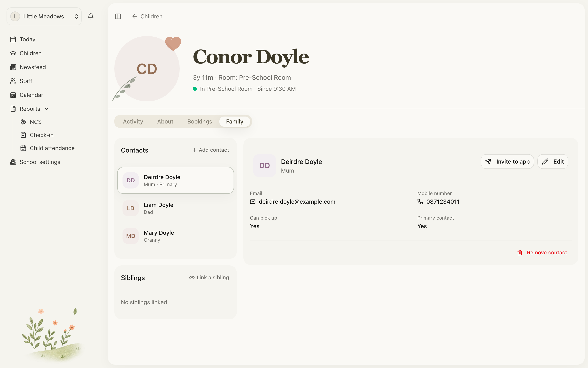Click the Staff people icon

pyautogui.click(x=13, y=81)
